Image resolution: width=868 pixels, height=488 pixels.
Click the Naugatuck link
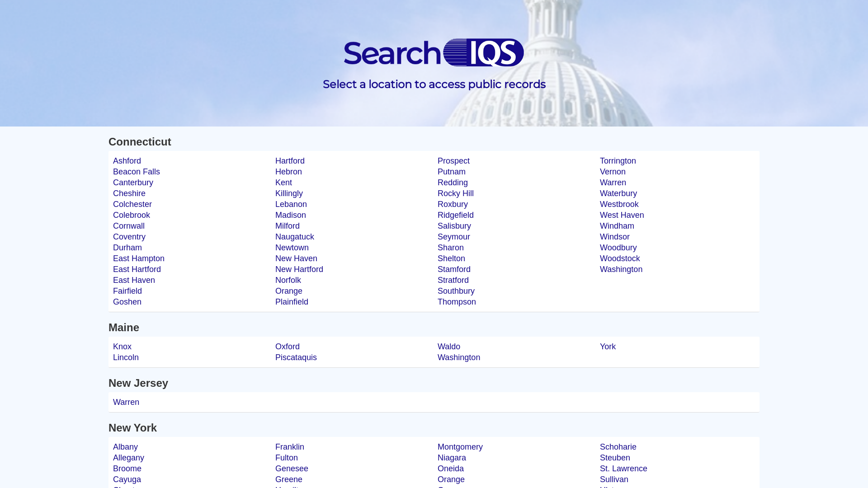(295, 237)
